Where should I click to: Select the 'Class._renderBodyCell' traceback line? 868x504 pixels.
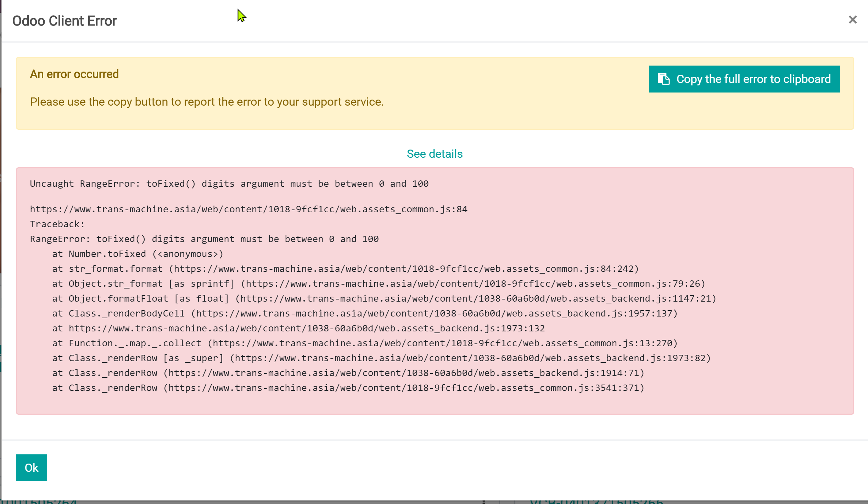tap(365, 313)
